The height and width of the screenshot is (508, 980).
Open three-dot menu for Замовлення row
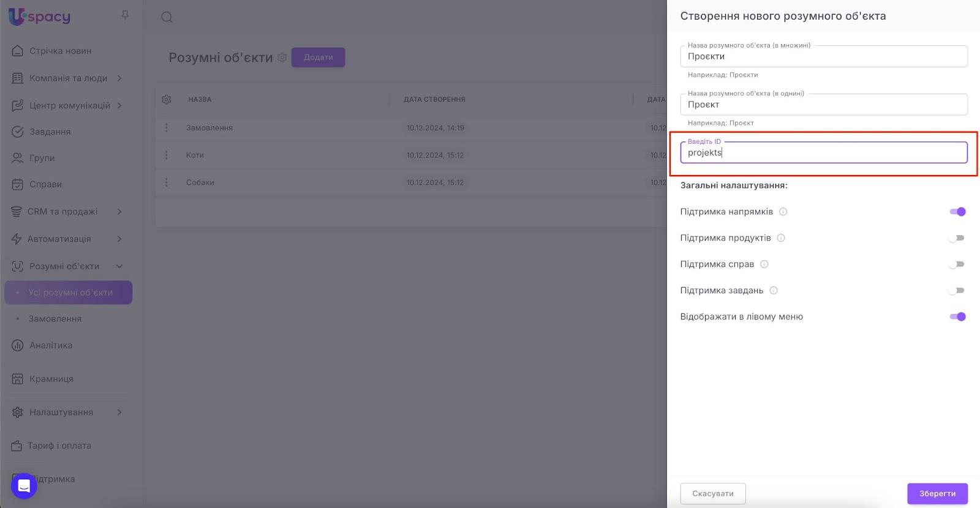click(167, 128)
